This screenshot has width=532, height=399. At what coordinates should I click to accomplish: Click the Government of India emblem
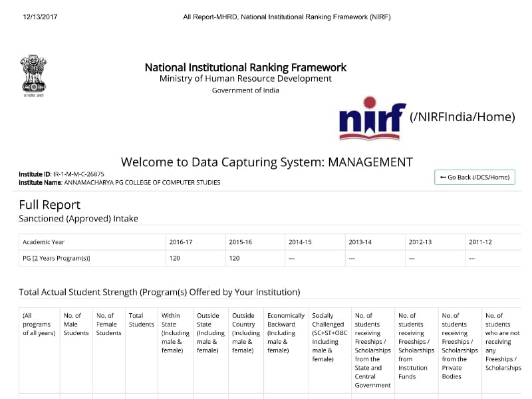[33, 77]
